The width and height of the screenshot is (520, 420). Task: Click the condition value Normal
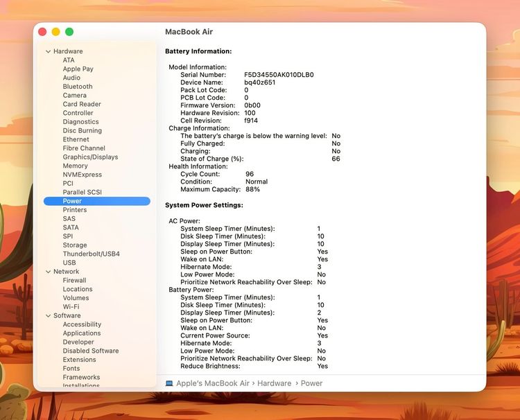pyautogui.click(x=257, y=182)
